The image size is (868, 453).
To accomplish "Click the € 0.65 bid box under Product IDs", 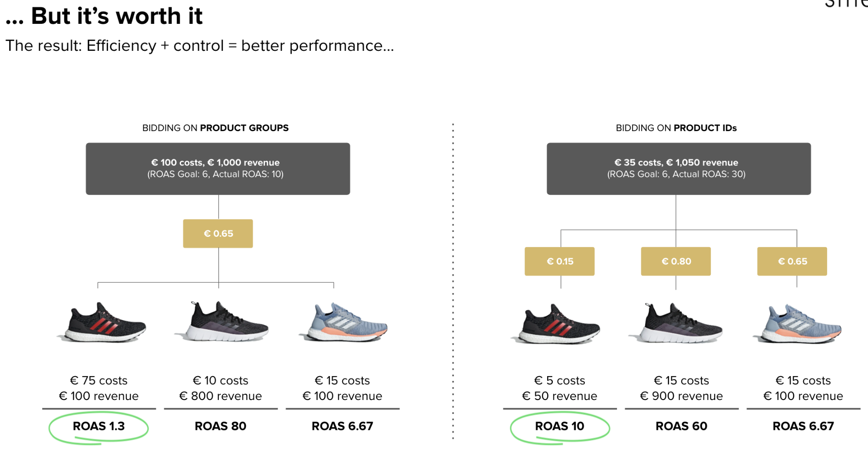I will point(792,261).
